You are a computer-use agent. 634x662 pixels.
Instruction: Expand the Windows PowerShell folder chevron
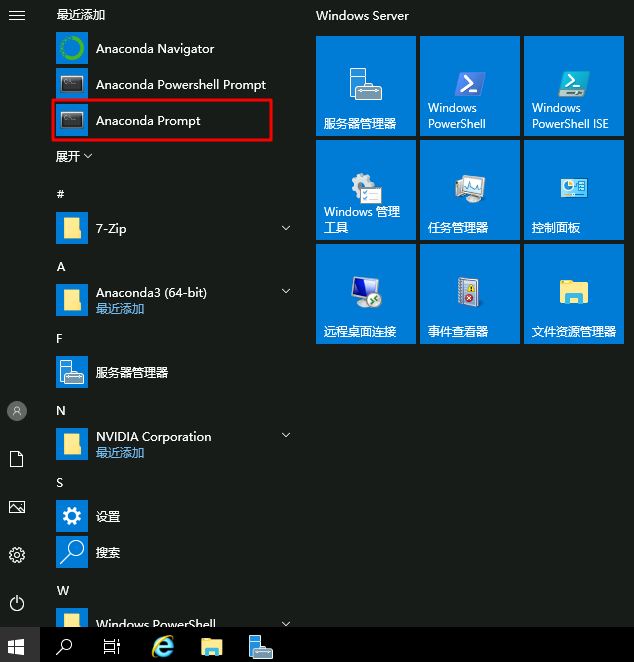(x=286, y=623)
